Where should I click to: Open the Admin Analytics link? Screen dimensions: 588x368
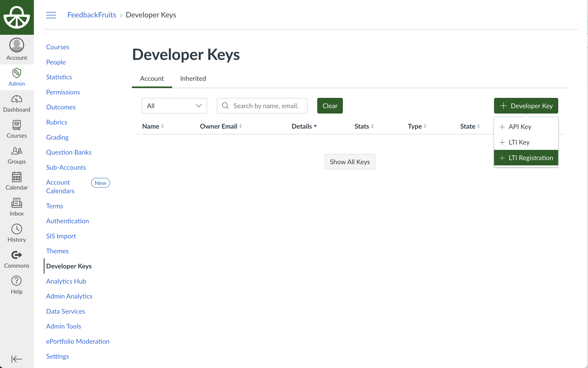tap(69, 296)
